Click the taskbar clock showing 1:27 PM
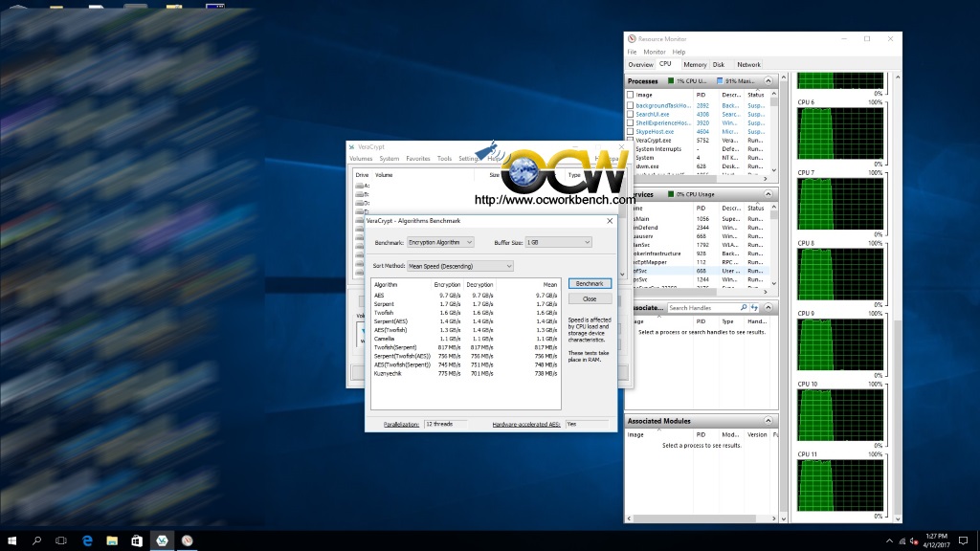 [x=936, y=540]
